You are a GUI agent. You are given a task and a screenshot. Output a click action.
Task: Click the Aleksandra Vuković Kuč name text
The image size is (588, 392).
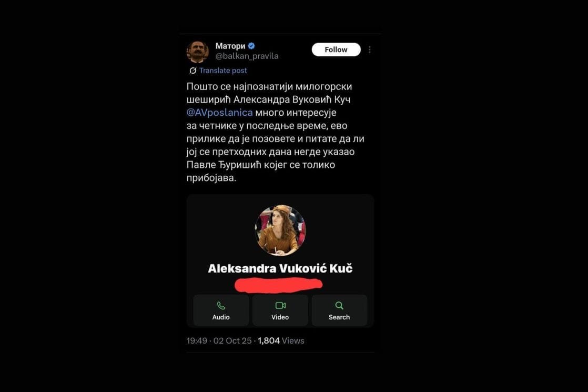tap(280, 268)
